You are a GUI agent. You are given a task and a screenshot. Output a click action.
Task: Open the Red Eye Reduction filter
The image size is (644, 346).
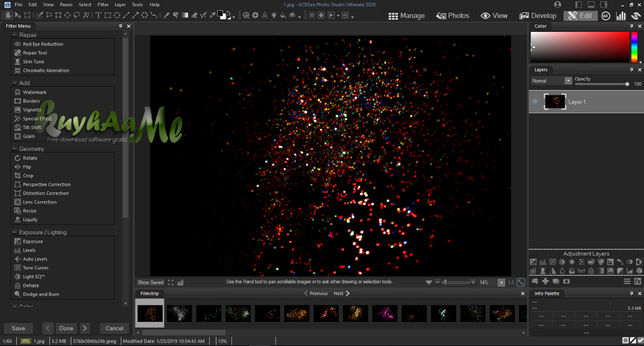click(43, 44)
